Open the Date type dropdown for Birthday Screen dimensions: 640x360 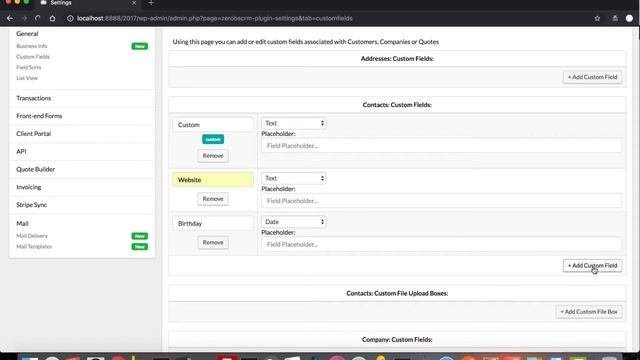pos(293,222)
